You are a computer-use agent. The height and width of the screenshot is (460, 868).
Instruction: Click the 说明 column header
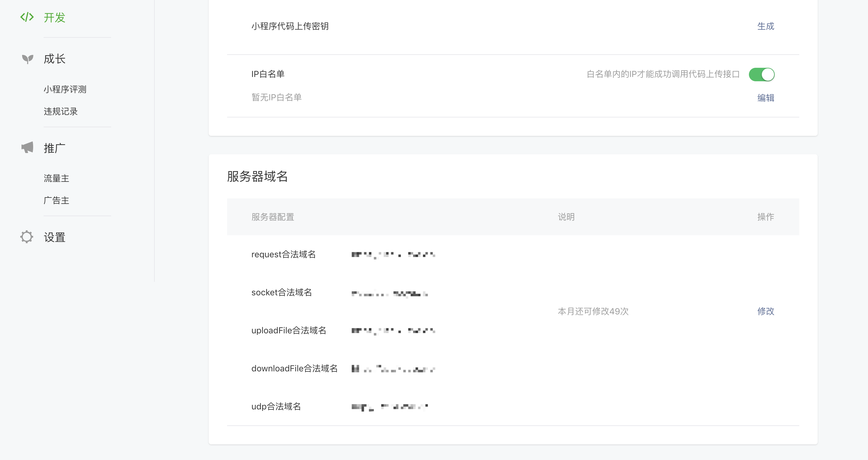(x=566, y=217)
